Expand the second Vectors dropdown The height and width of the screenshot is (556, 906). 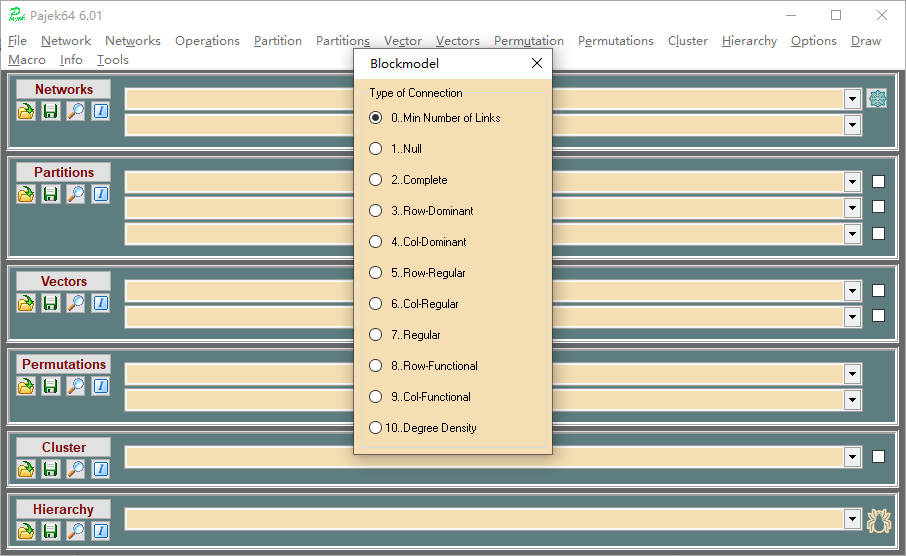pyautogui.click(x=852, y=316)
